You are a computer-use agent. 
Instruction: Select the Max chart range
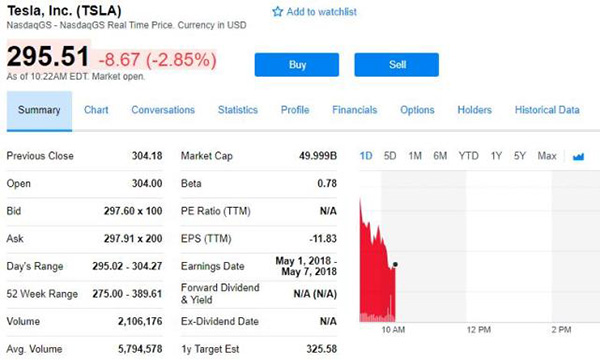click(x=547, y=156)
